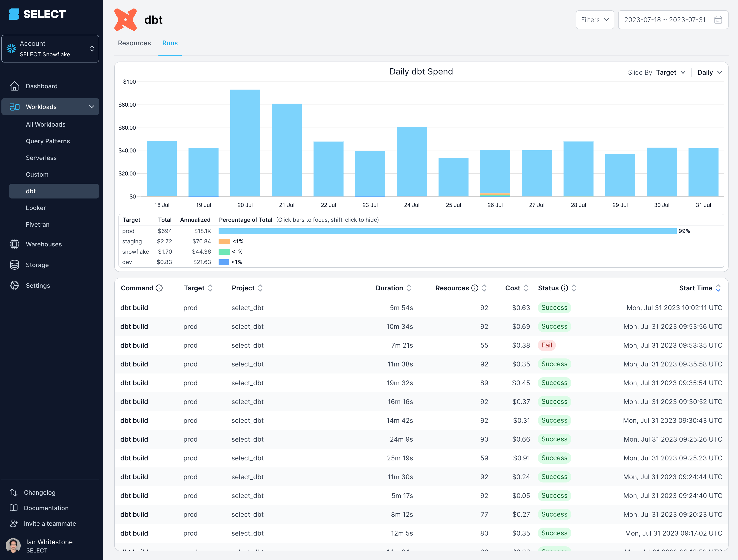Click the Command column info icon
738x560 pixels.
click(x=159, y=288)
